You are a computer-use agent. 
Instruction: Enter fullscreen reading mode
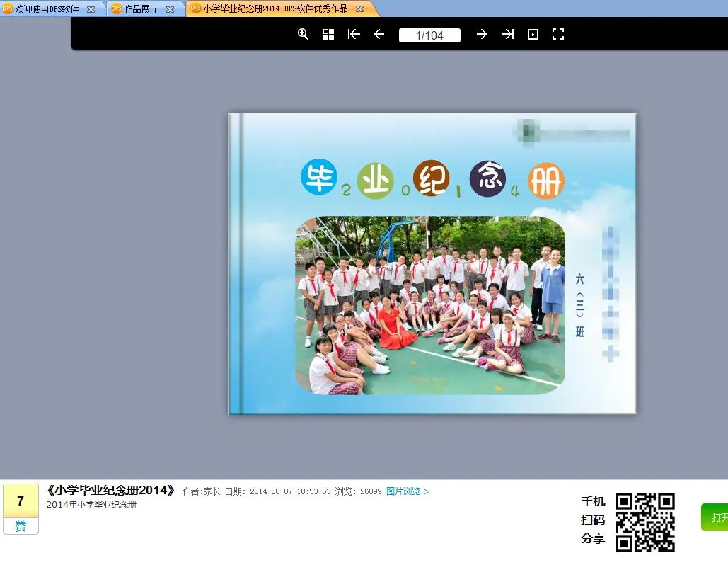pos(558,34)
